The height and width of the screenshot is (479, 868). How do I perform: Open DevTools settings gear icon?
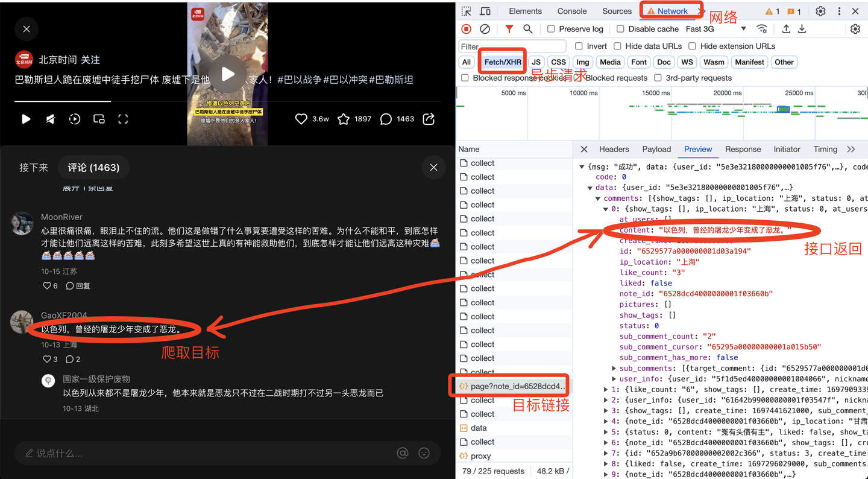820,11
